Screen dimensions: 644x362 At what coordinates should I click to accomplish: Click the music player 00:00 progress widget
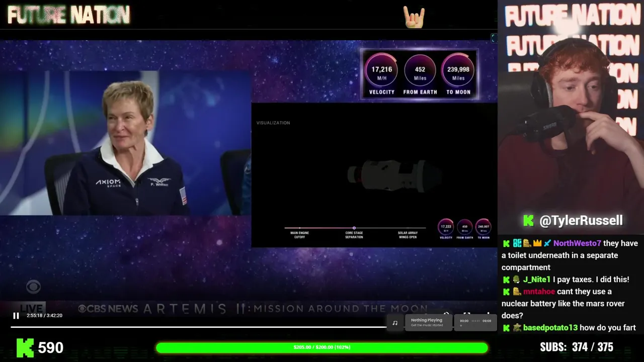475,322
